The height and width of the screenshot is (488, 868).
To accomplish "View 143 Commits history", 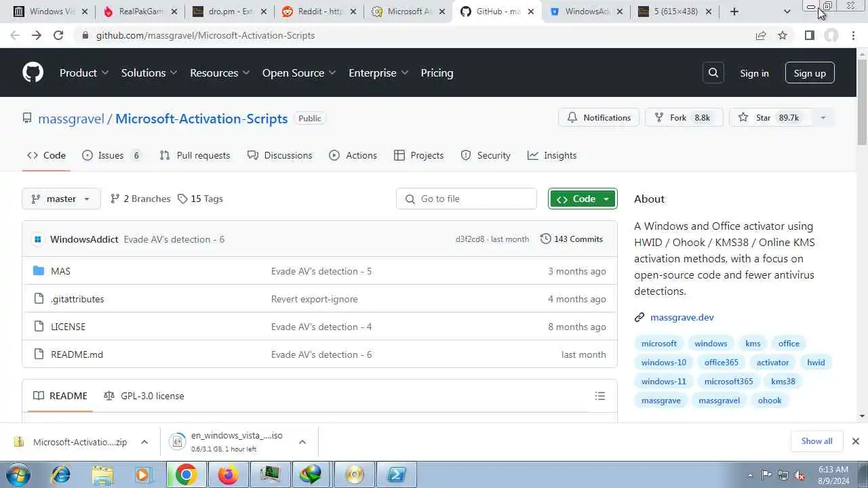I will point(571,239).
